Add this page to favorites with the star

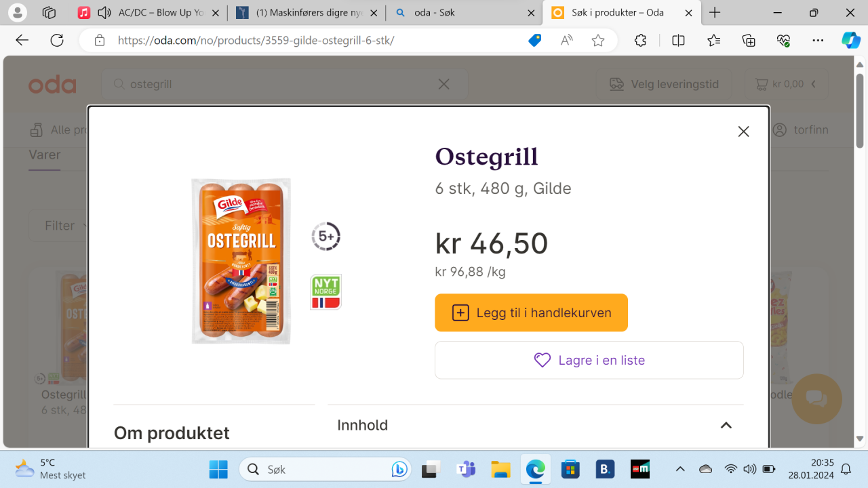coord(597,40)
